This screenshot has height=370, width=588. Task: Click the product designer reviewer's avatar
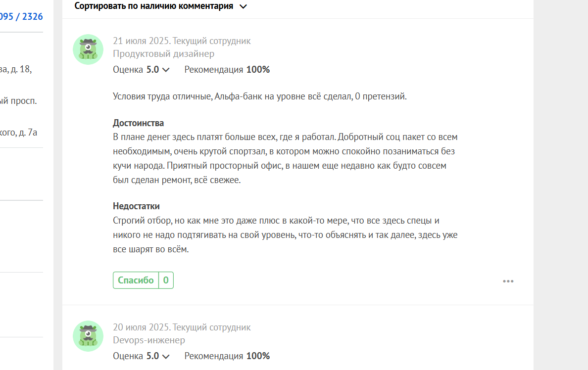[88, 49]
